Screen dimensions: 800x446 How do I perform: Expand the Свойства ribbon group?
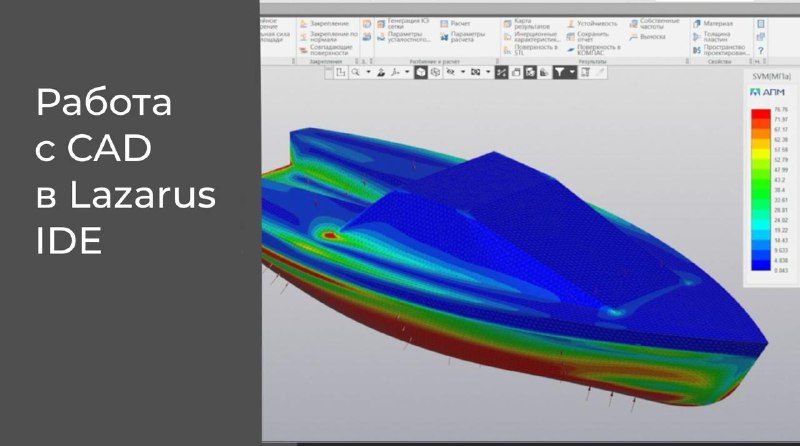pyautogui.click(x=751, y=61)
